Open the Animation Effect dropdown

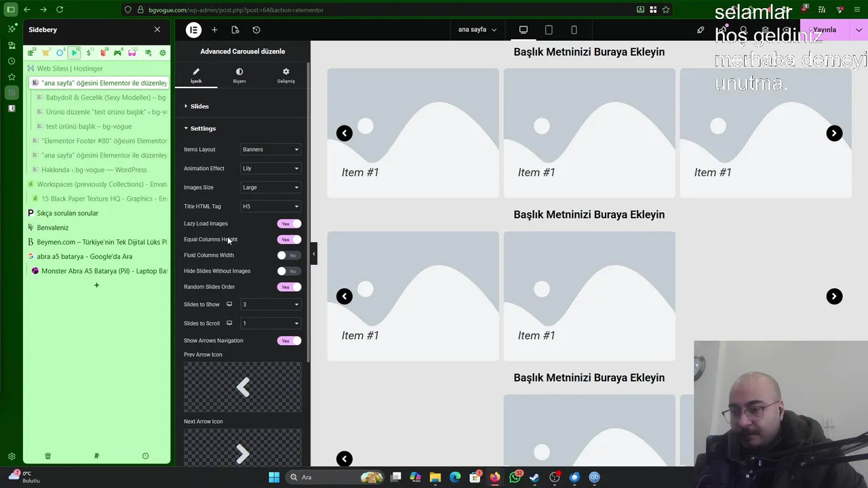[271, 168]
